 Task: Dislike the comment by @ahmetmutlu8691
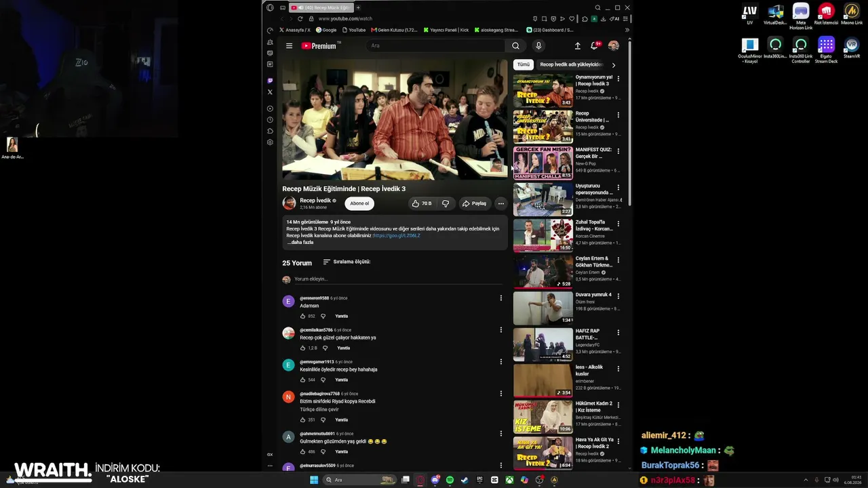click(323, 451)
